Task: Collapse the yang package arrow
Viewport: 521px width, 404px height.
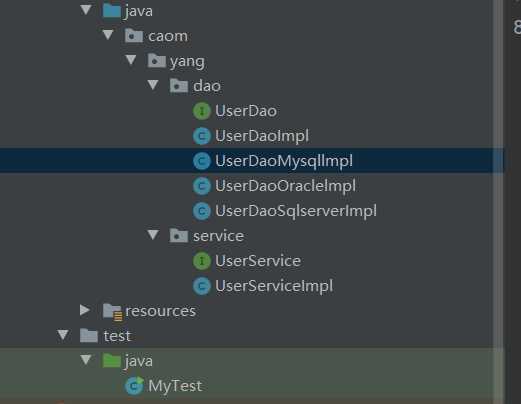Action: point(131,60)
